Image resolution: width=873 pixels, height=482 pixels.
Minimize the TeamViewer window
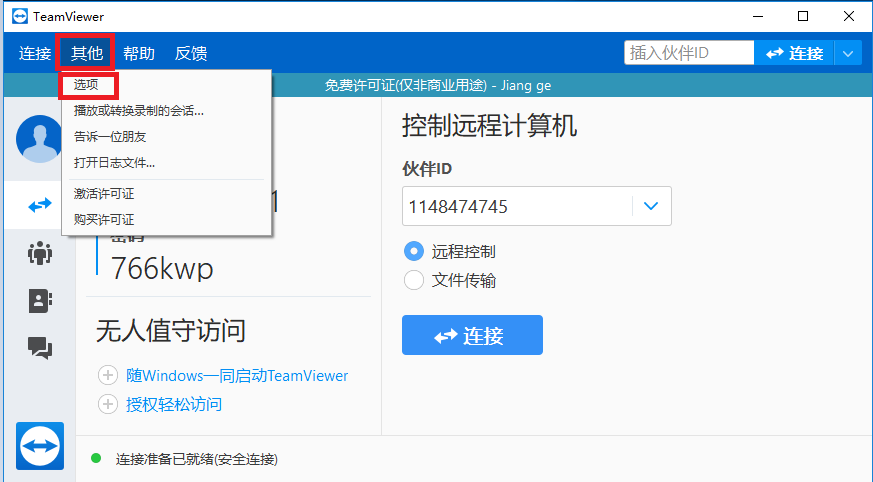point(758,16)
